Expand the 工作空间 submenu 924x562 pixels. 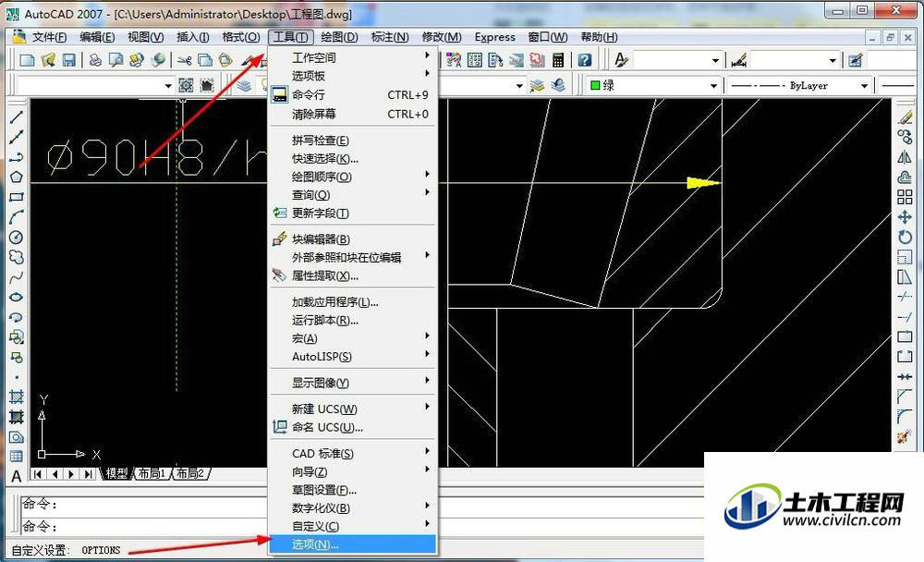point(353,58)
